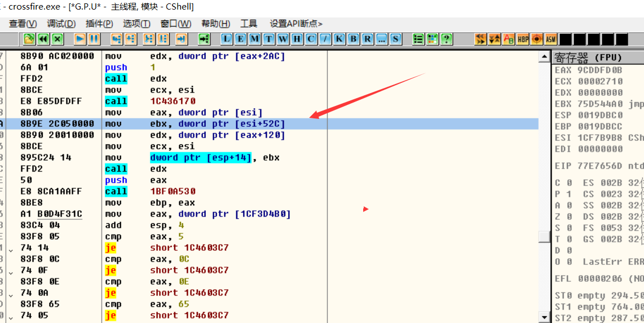Click the Open file toolbar icon
Screen dimensions: 644x323
pos(29,39)
